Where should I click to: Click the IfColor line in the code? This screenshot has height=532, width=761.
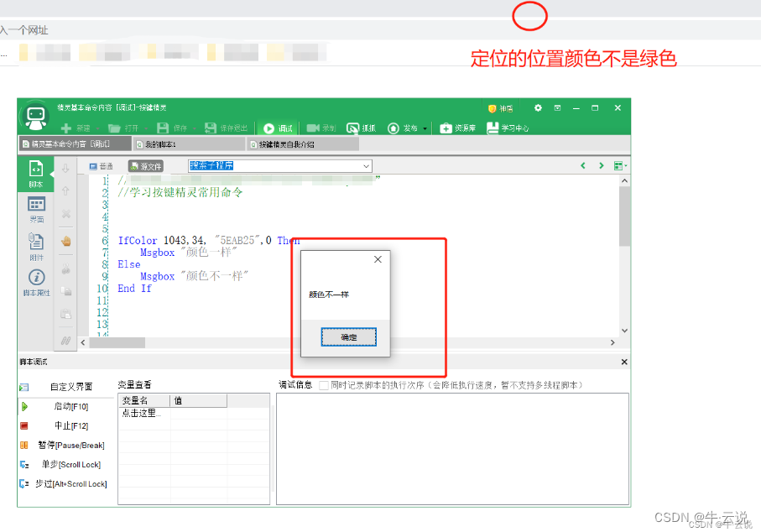click(209, 240)
